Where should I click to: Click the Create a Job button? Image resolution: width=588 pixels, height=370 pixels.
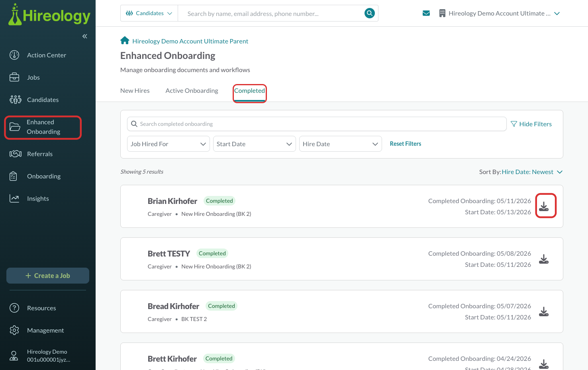[x=48, y=276]
